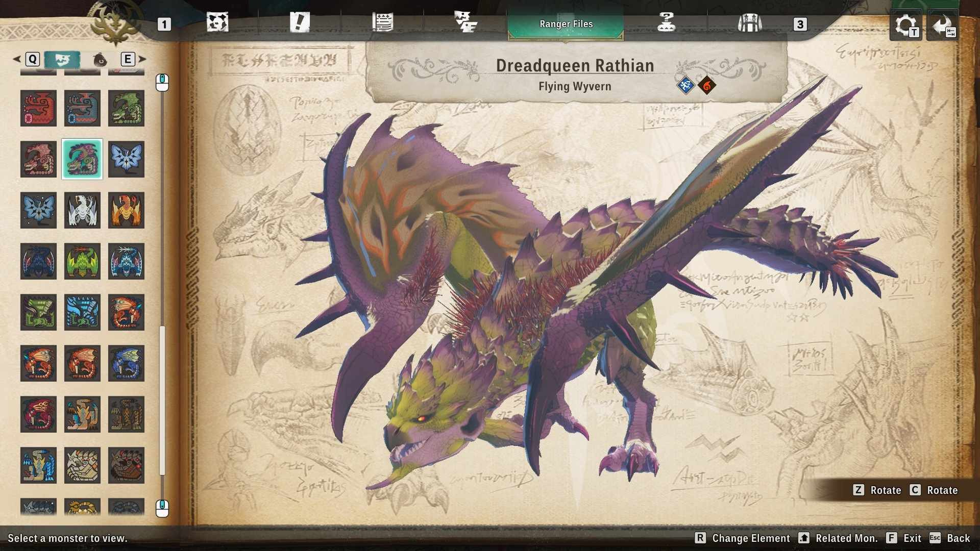980x551 pixels.
Task: Open the exclamation mark quests icon in top bar
Action: pos(301,22)
